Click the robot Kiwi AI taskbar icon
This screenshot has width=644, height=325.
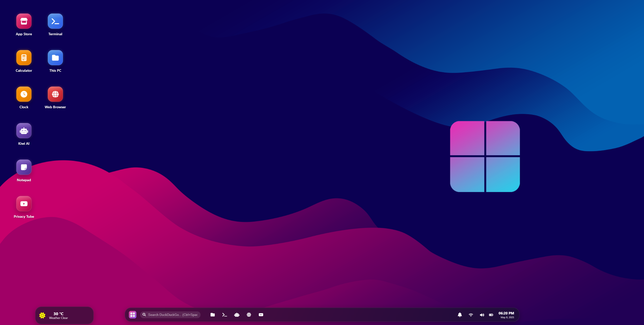click(x=237, y=315)
